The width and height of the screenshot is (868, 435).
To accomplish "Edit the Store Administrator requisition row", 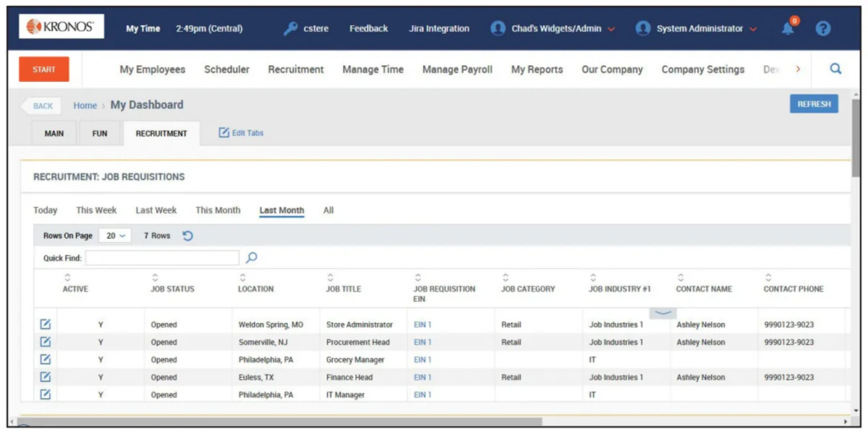I will point(45,324).
